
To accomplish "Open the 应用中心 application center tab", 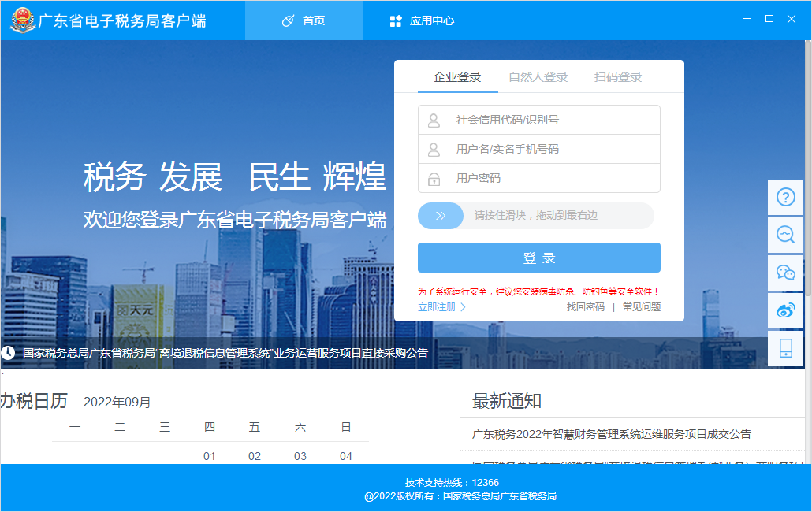I will click(422, 20).
